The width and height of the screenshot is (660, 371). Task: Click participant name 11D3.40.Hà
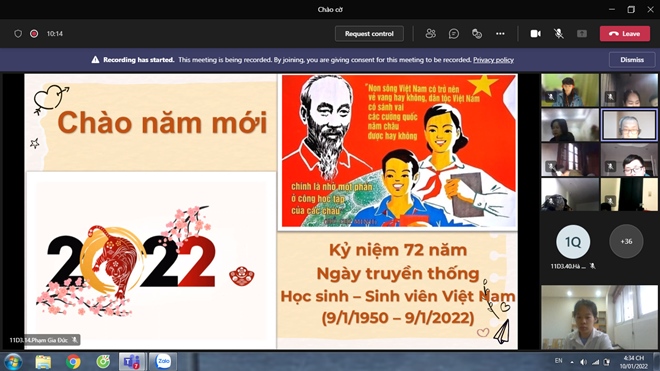pyautogui.click(x=568, y=266)
